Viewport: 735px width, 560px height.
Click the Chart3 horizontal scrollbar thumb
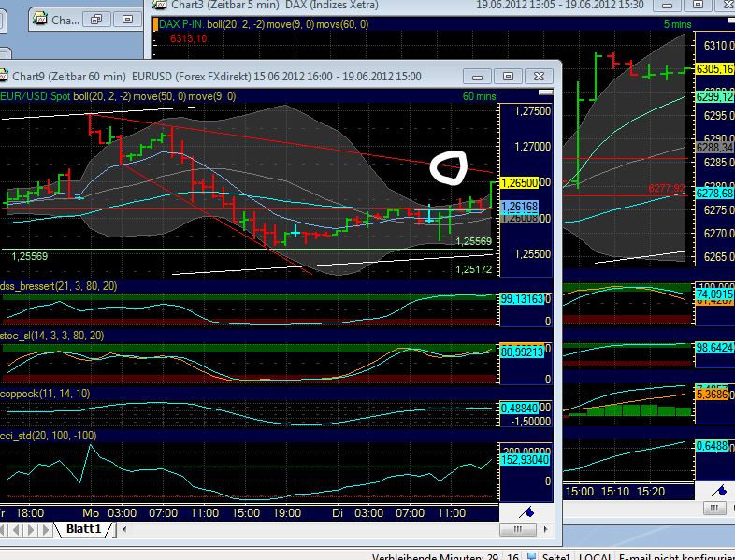coord(713,508)
